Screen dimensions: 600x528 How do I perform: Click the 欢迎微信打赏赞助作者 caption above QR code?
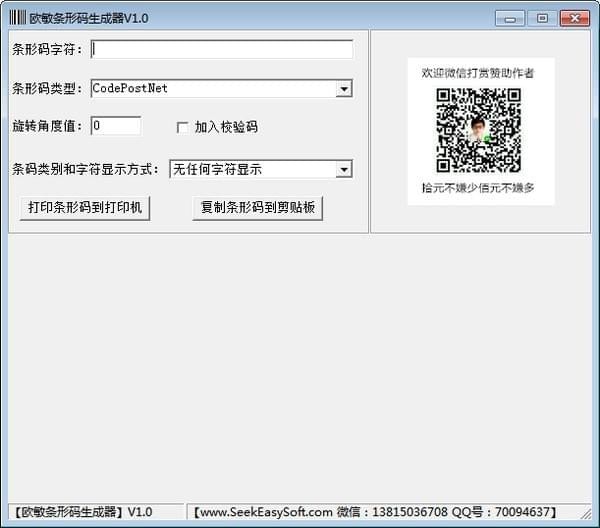pyautogui.click(x=478, y=73)
